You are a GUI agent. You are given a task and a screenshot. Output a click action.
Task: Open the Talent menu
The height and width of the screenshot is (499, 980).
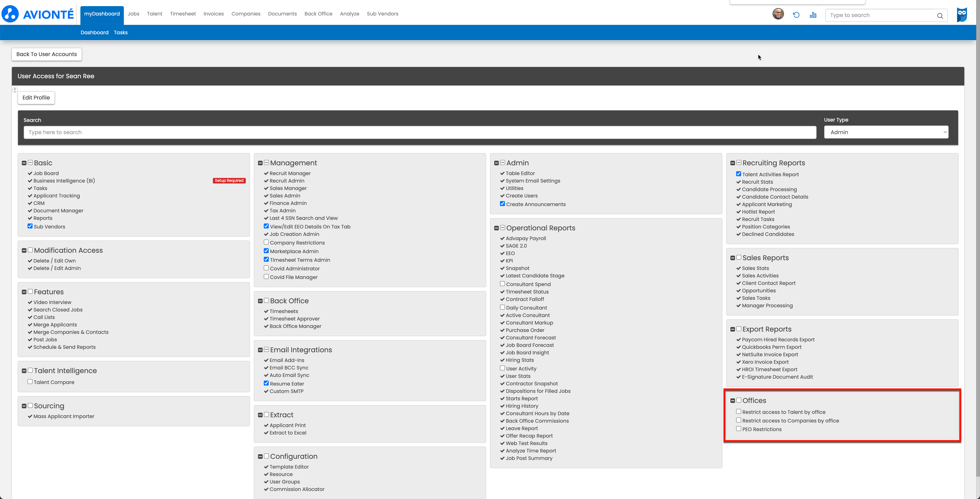(x=154, y=14)
